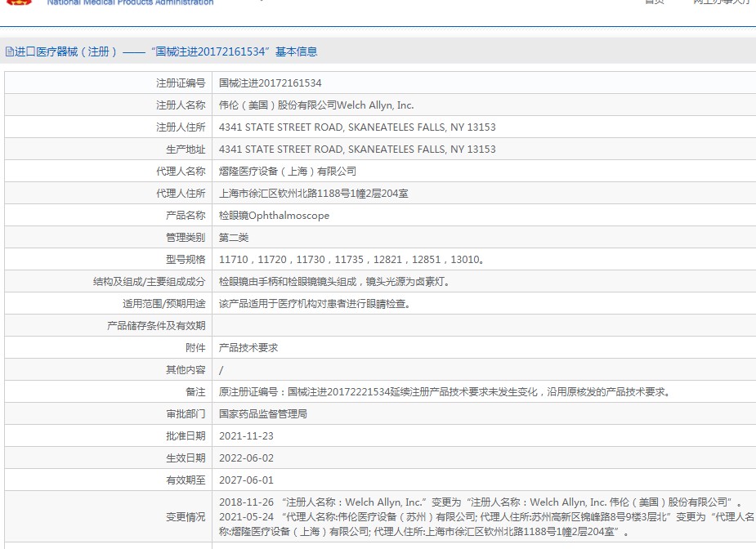Select registrant name containing Welch Allyn, Inc.
The image size is (756, 549).
point(316,105)
